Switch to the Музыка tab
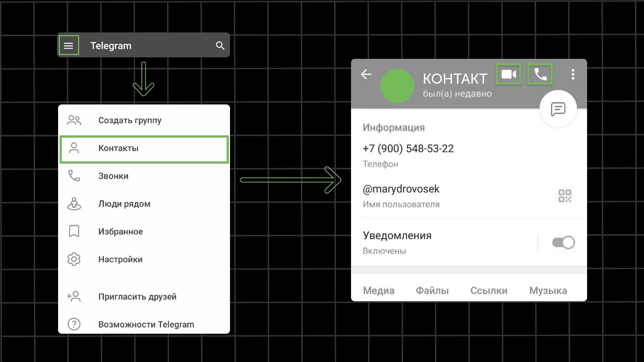Viewport: 644px width, 362px height. click(x=548, y=291)
